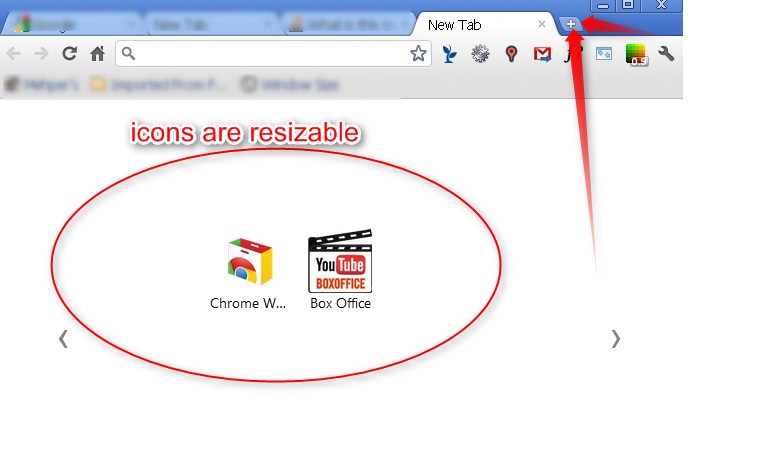The height and width of the screenshot is (472, 763).
Task: Open the red map pin extension
Action: pyautogui.click(x=511, y=54)
